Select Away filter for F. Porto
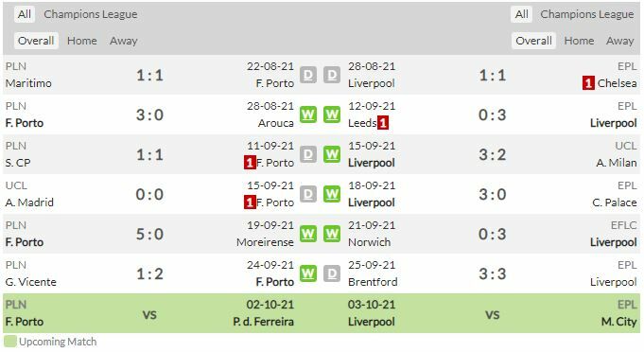This screenshot has width=644, height=352. [124, 41]
